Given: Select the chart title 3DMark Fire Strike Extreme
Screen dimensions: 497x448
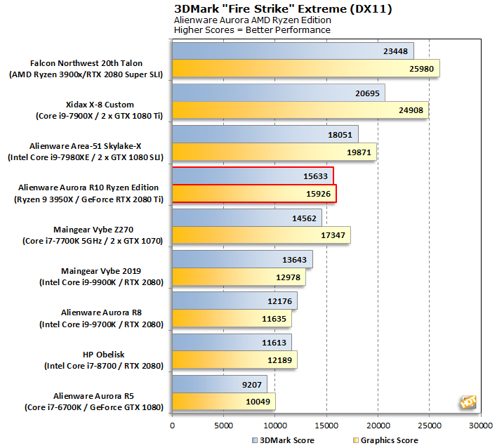Looking at the screenshot, I should point(283,9).
